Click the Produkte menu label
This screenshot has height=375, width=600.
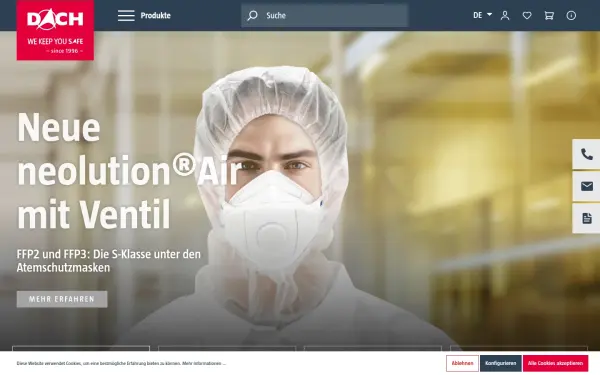[x=155, y=16]
